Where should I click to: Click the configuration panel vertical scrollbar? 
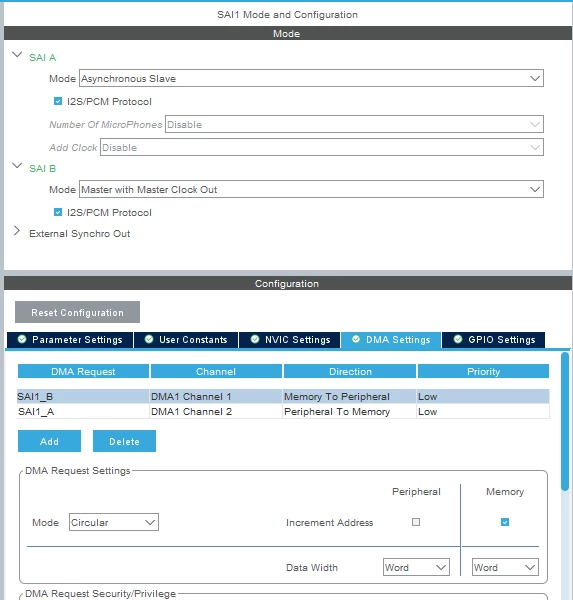(x=565, y=421)
